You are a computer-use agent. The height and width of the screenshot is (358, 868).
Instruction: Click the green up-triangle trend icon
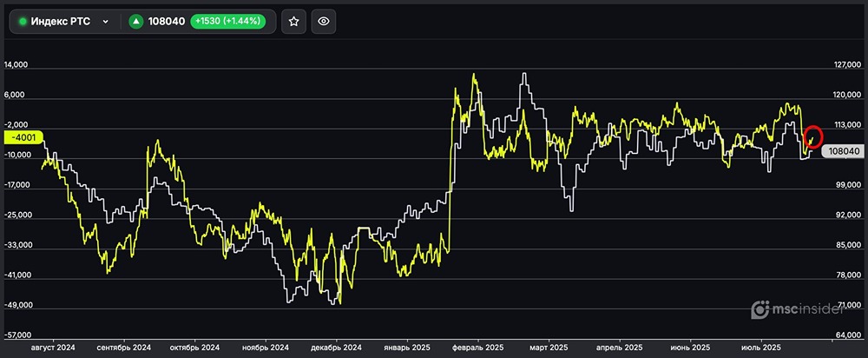(136, 22)
